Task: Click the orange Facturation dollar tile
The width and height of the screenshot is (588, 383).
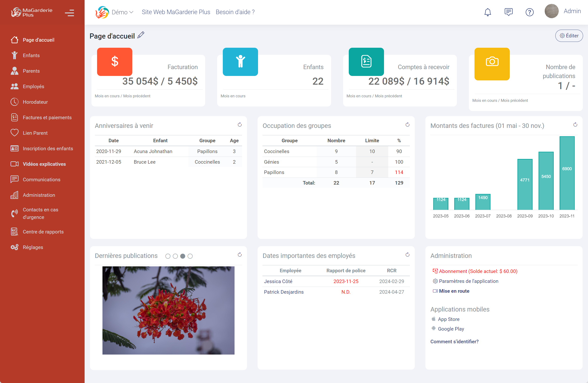Action: pos(115,62)
